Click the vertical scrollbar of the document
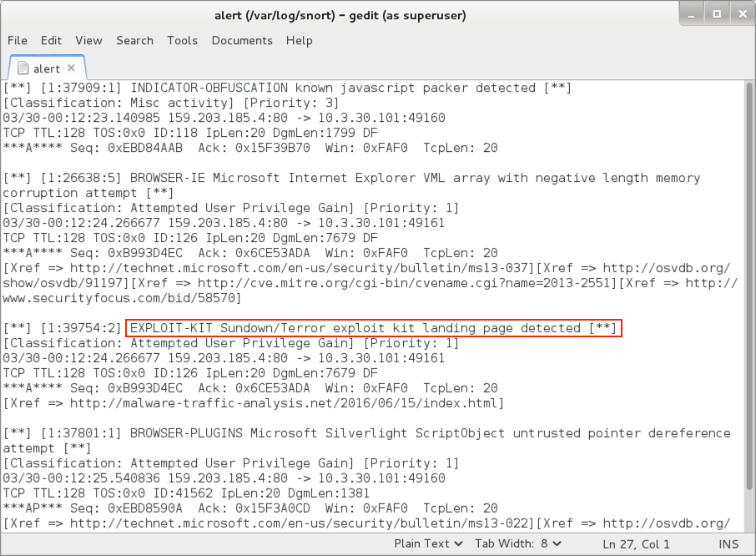This screenshot has width=756, height=556. tap(749, 306)
